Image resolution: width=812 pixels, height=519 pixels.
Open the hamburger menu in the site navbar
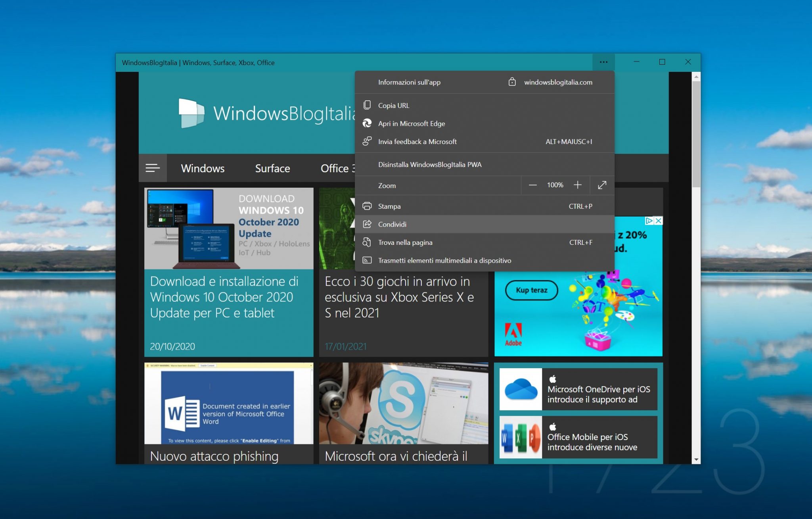pos(153,168)
